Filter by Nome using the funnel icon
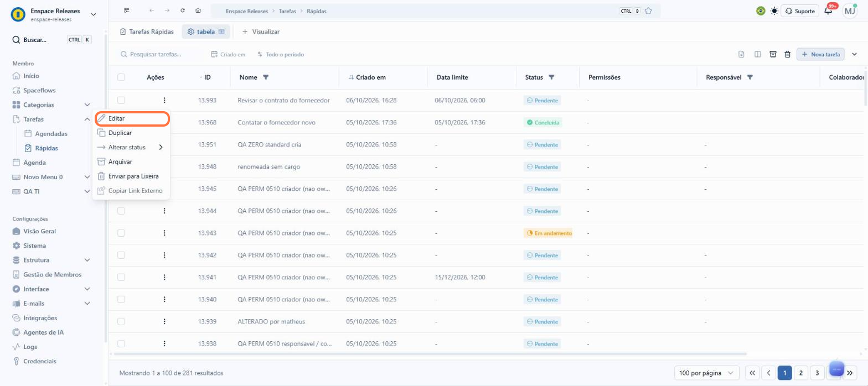868x386 pixels. coord(266,77)
